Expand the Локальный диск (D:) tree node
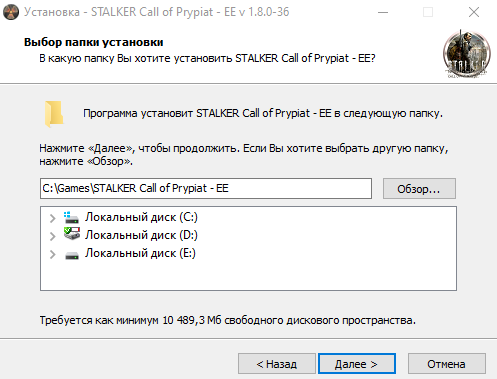Image resolution: width=497 pixels, height=379 pixels. tap(52, 236)
